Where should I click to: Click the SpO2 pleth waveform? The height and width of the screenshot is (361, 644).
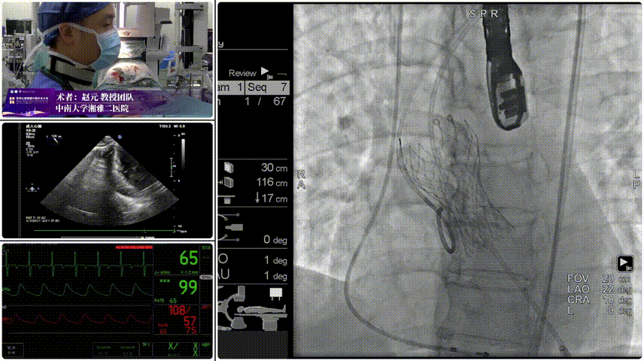point(77,290)
